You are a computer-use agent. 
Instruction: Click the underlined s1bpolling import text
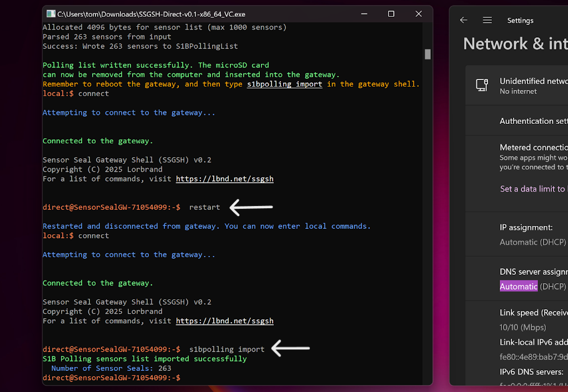point(284,84)
